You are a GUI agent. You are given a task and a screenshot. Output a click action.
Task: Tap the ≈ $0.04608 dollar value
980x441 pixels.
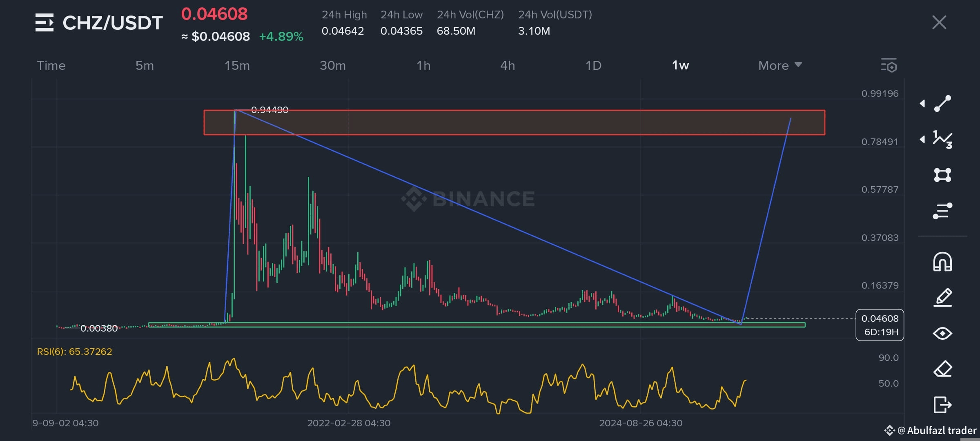coord(216,36)
